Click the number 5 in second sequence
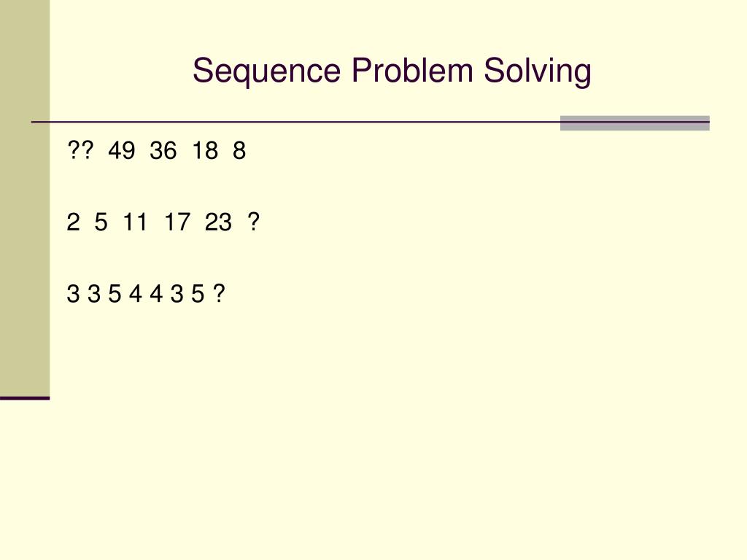The height and width of the screenshot is (560, 747). pyautogui.click(x=101, y=222)
